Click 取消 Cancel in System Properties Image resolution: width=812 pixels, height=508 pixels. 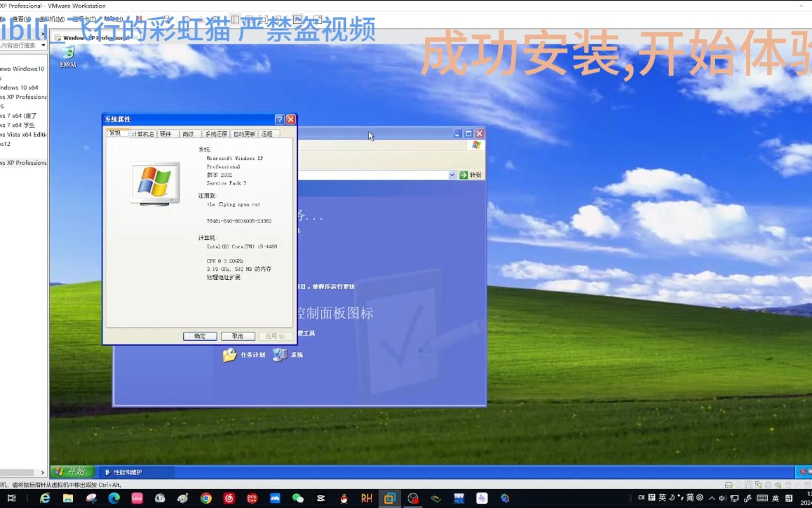pyautogui.click(x=238, y=336)
